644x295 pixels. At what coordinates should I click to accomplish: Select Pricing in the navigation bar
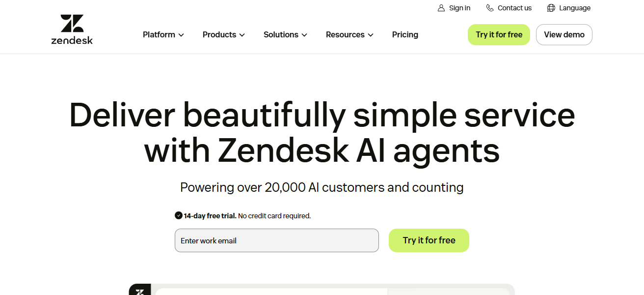(405, 34)
